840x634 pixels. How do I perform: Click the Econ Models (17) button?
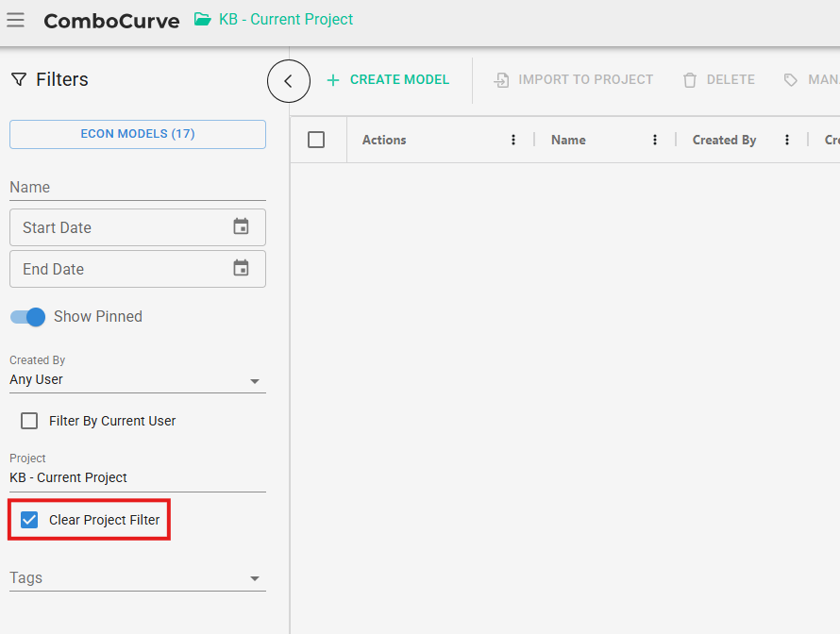point(138,134)
